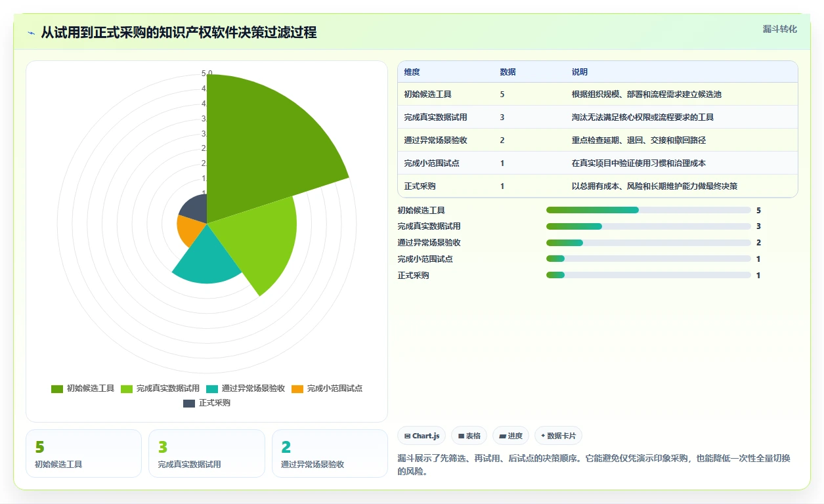Screen dimensions: 824x504
Task: Toggle 初始候选工具 legend swatch in chart
Action: (x=57, y=388)
